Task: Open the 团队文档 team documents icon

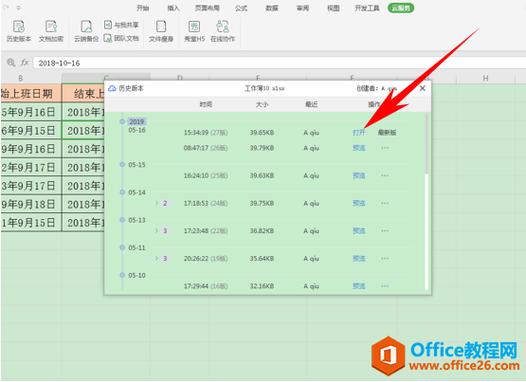Action: (x=108, y=38)
